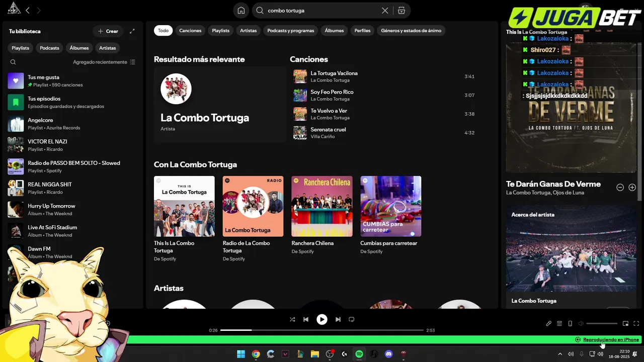Open the Browse icon next to search
Viewport: 644px width, 362px height.
coord(401,11)
